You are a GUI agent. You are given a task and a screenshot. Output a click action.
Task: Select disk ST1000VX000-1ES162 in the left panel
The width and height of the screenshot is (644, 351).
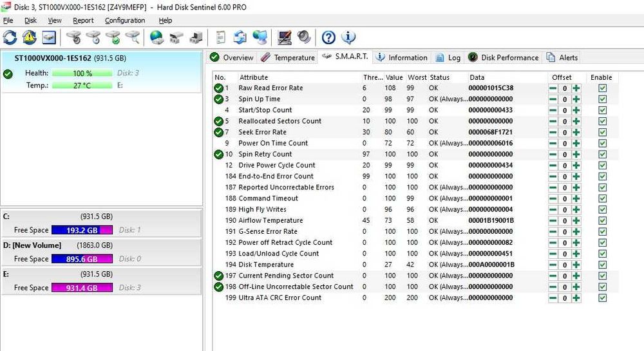coord(102,72)
